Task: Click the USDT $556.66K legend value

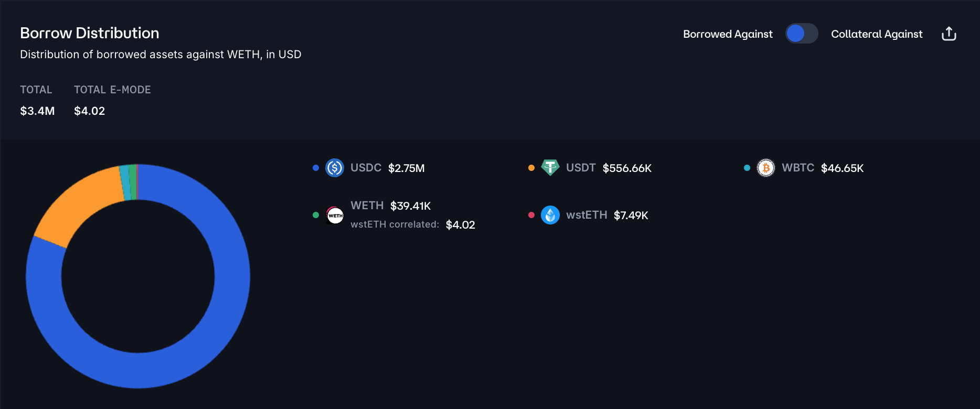Action: (x=627, y=168)
